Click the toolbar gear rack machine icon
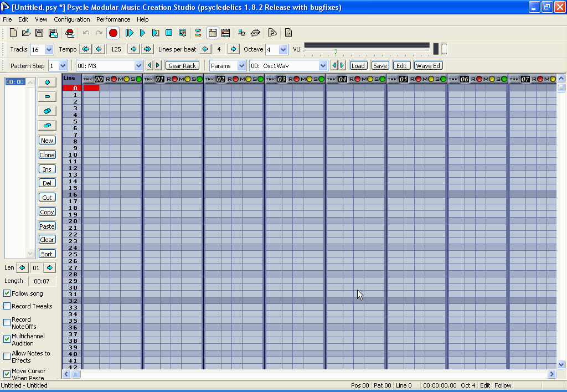The image size is (567, 392). coord(255,33)
